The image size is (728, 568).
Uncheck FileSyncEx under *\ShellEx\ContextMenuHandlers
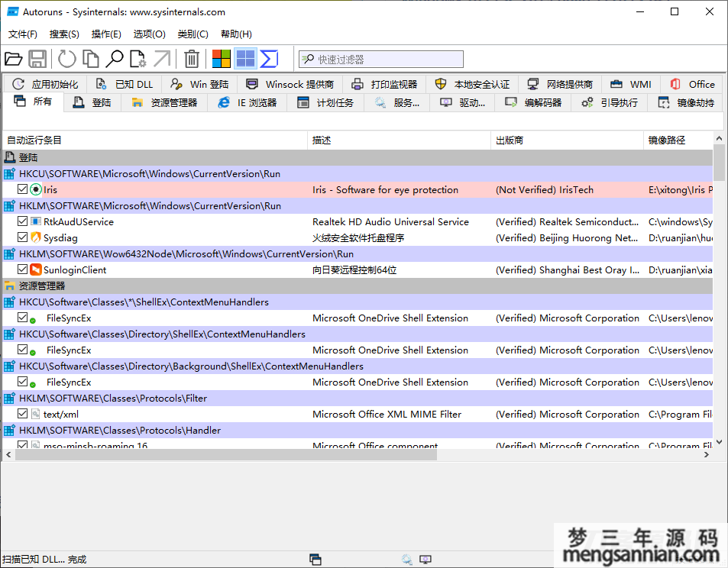point(22,318)
